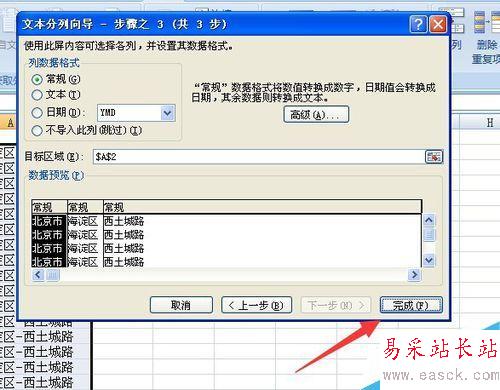The image size is (500, 390).
Task: Select the second preview column header 常规
Action: tap(85, 207)
